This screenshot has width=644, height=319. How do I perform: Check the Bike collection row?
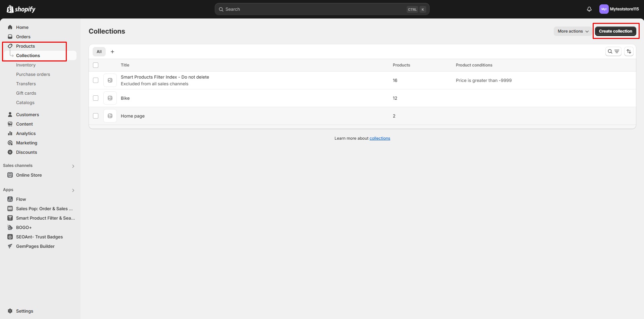click(96, 98)
